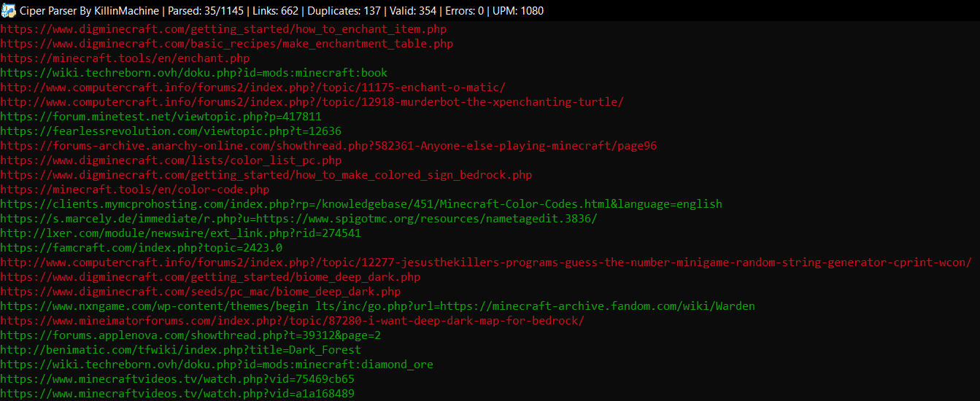Open the mymcprohosting Minecraft-Color-Codes link
This screenshot has width=980, height=401.
pos(361,204)
